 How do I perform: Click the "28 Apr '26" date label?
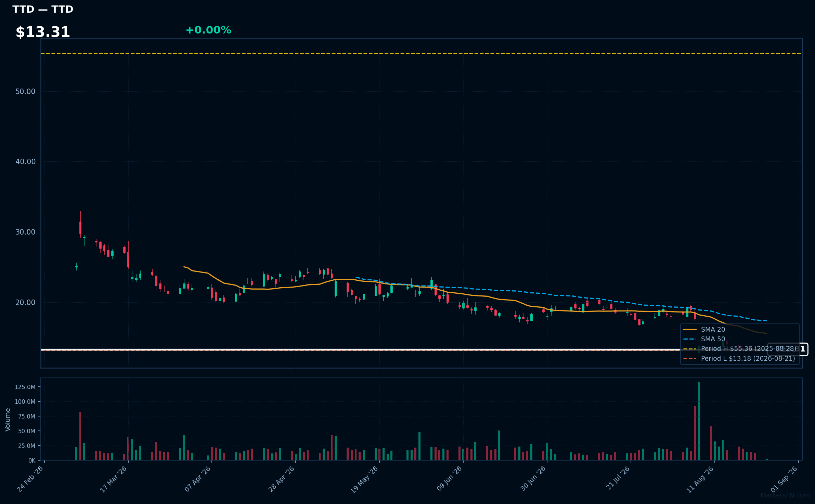point(282,479)
